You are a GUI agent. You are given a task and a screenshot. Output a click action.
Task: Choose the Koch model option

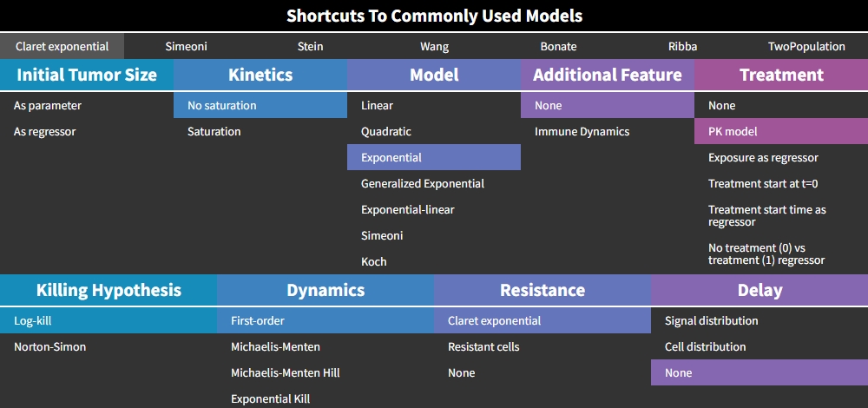[x=374, y=261]
